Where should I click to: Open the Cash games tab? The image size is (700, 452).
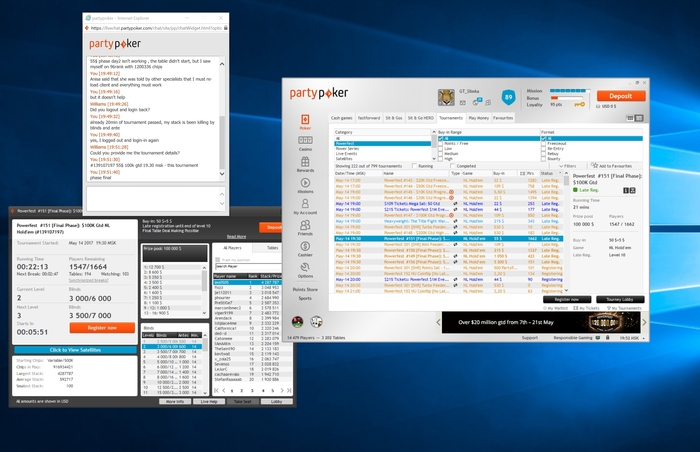click(x=342, y=118)
